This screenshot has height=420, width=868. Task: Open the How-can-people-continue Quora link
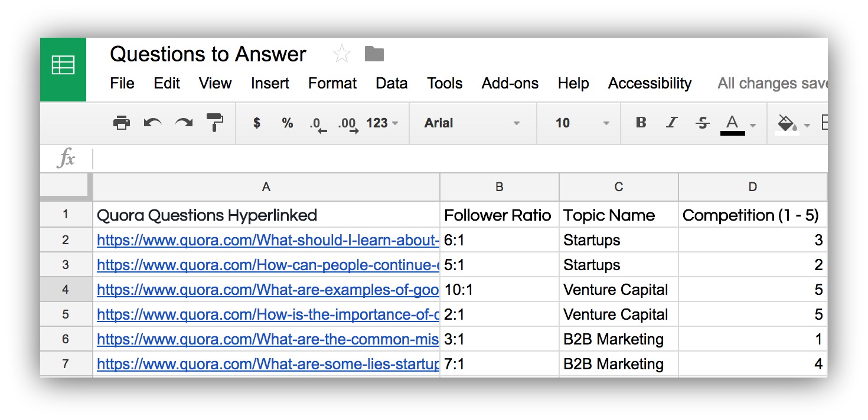268,265
